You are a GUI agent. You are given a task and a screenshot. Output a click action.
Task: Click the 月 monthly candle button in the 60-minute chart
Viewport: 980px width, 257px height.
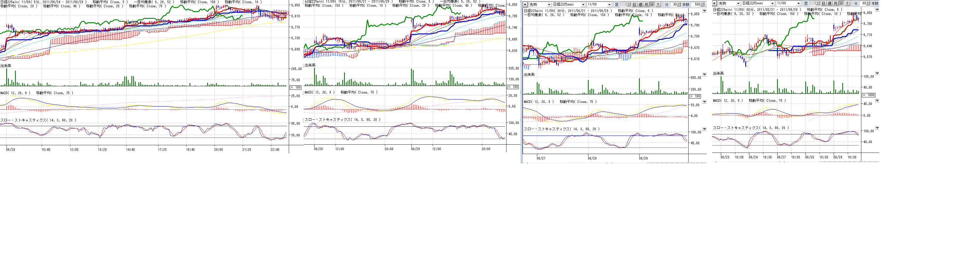coord(835,4)
